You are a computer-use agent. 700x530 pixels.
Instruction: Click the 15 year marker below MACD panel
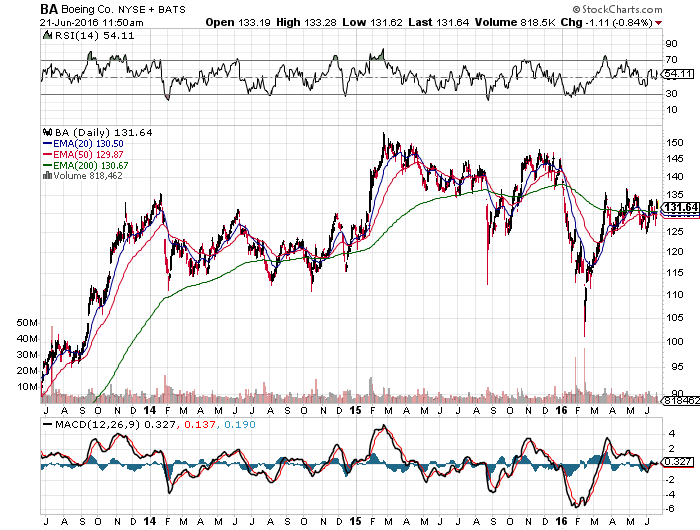click(x=355, y=521)
